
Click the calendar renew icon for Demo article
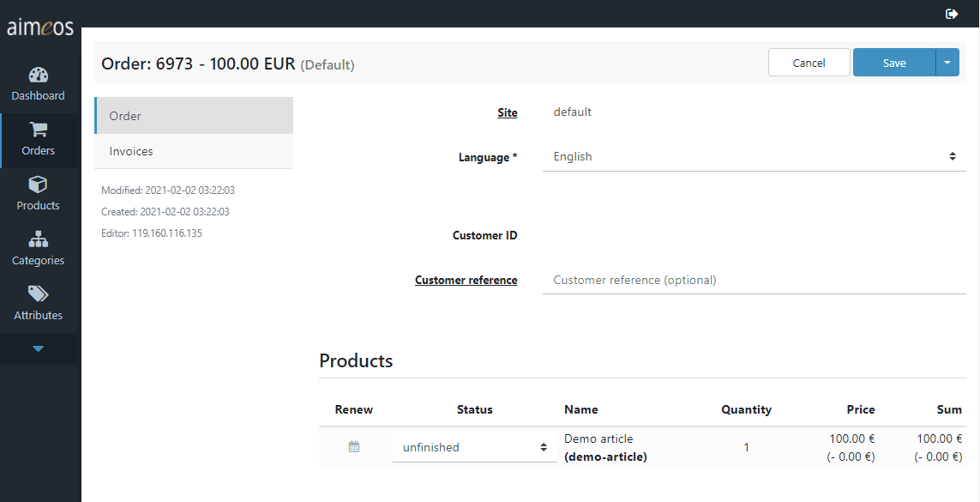(354, 447)
